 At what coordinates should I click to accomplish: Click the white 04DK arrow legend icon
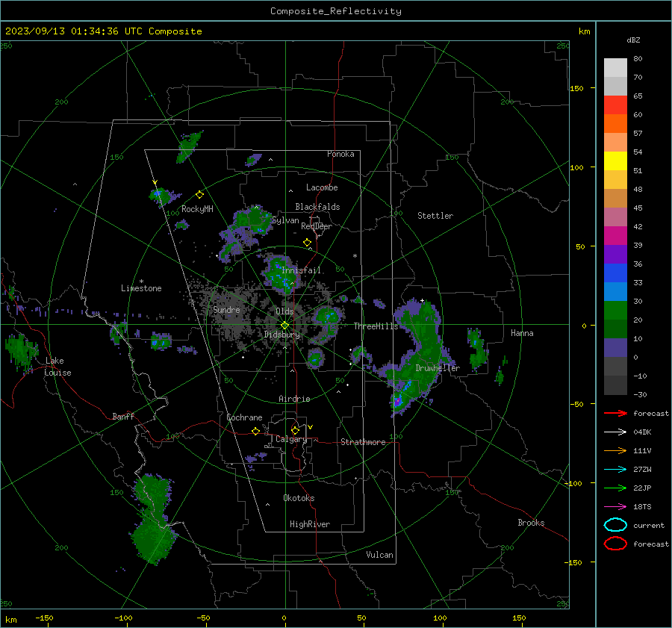click(615, 432)
